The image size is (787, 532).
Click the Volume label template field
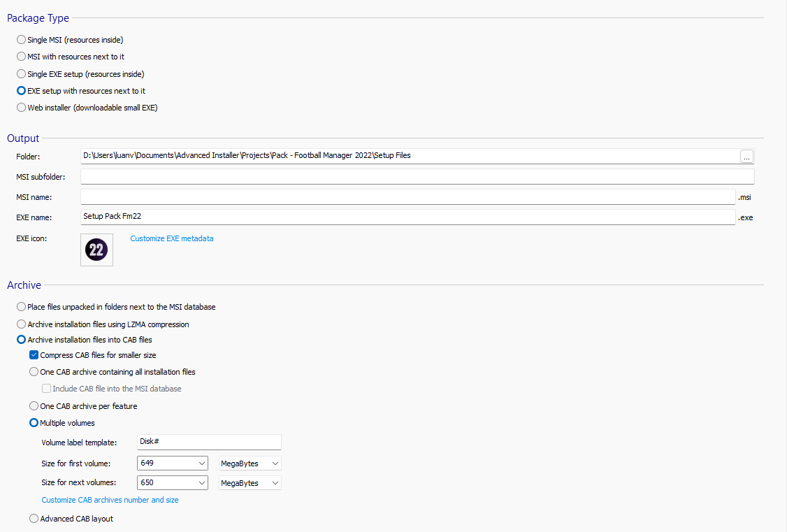[209, 442]
